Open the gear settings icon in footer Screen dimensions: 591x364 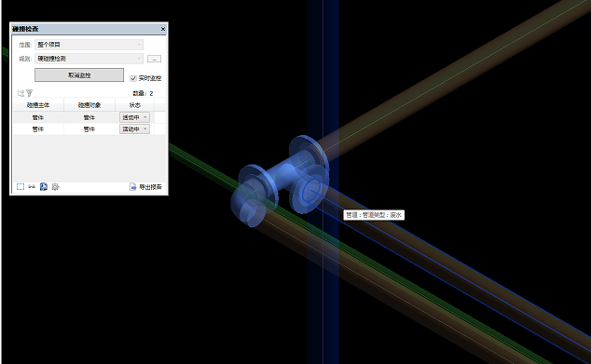(55, 187)
